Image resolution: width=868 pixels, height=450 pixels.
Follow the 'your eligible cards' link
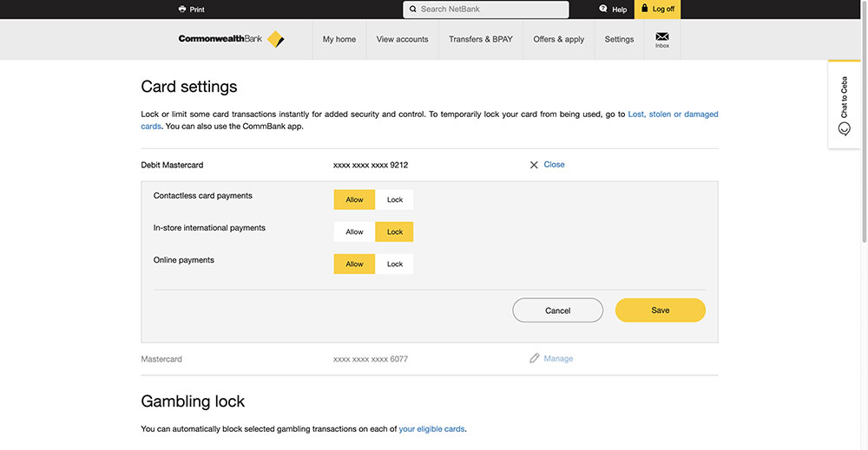coord(431,429)
